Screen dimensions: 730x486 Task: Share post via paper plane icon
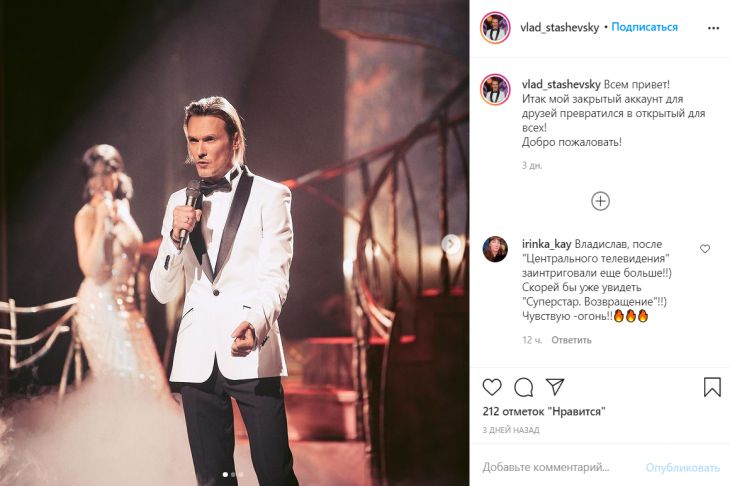pos(555,387)
